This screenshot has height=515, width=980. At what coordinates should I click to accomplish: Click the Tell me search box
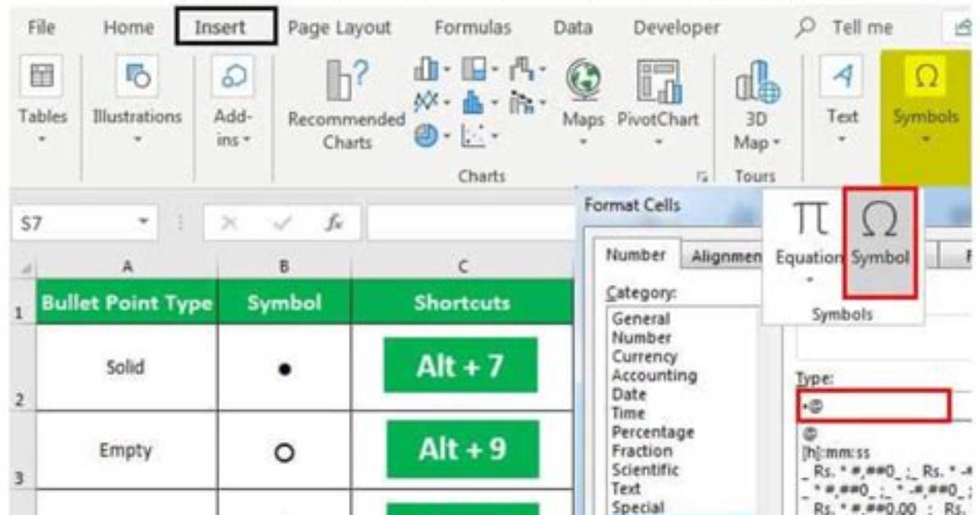863,28
